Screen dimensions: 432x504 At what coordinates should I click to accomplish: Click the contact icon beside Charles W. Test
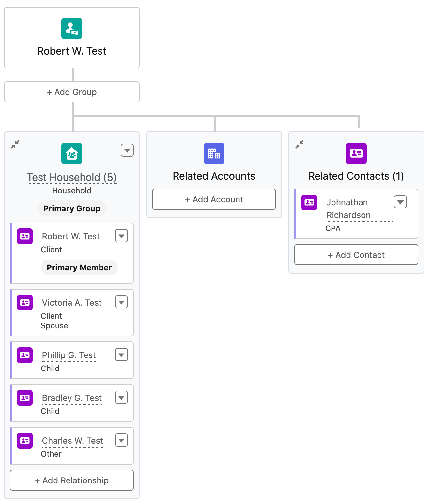(25, 441)
